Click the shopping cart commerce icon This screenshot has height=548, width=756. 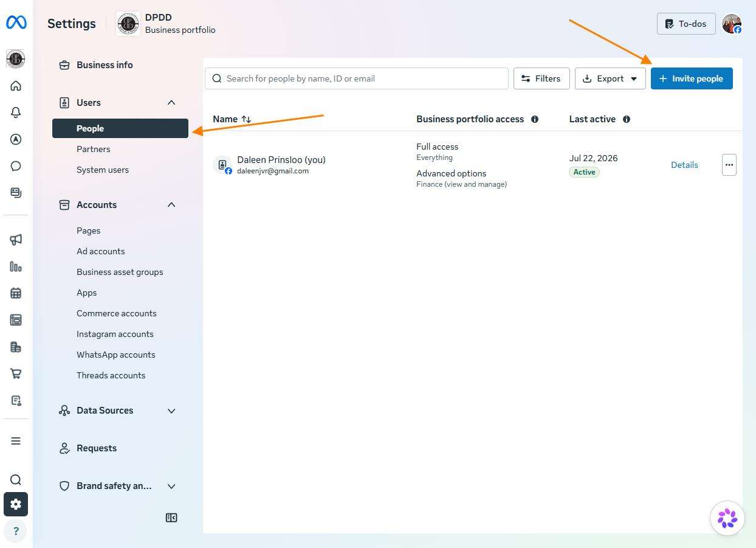[16, 373]
